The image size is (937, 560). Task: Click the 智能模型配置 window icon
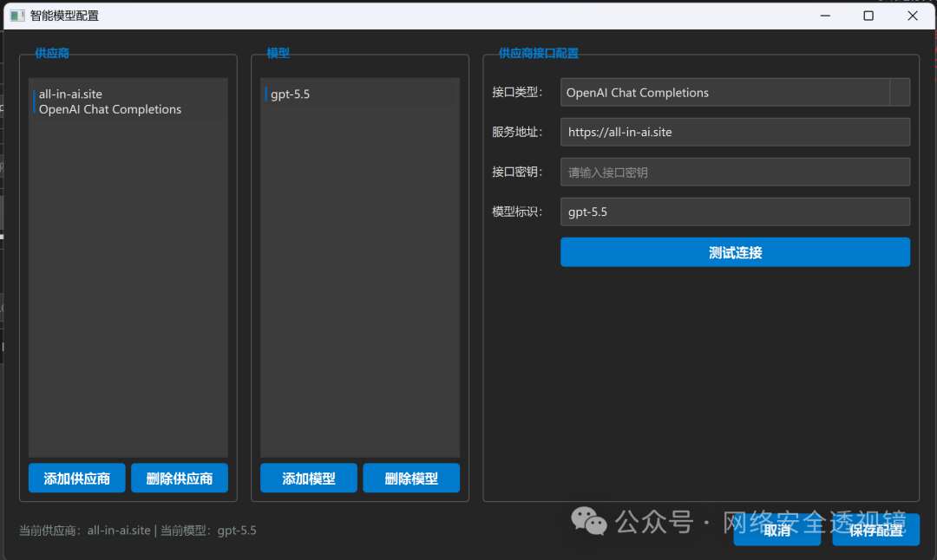(17, 16)
